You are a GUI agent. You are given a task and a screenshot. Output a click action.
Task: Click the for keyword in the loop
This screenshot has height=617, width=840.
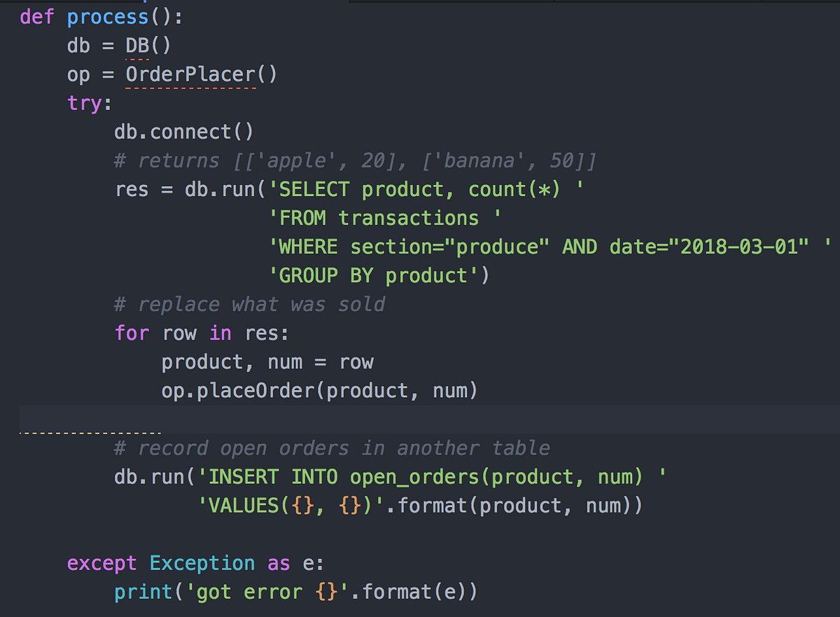point(132,333)
